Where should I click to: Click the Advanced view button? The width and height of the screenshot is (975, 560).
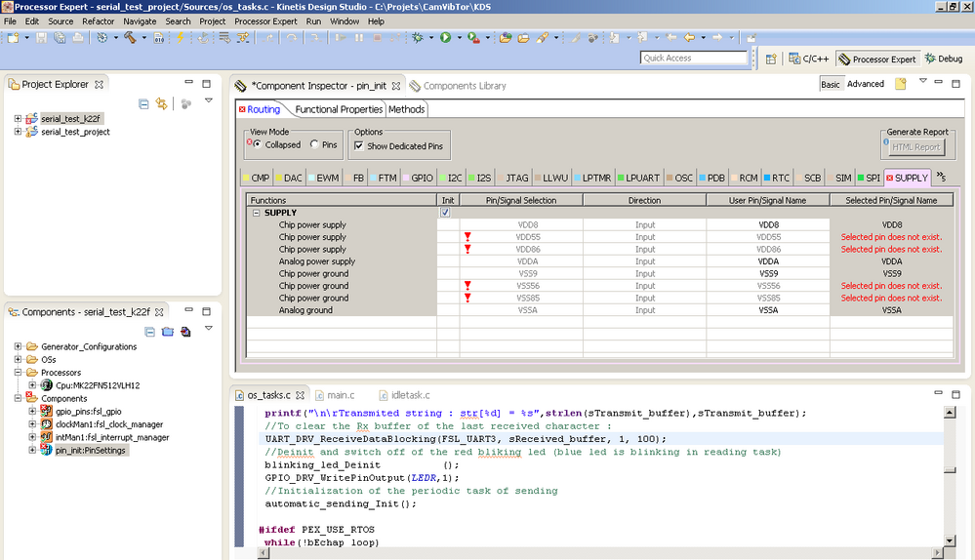tap(865, 85)
